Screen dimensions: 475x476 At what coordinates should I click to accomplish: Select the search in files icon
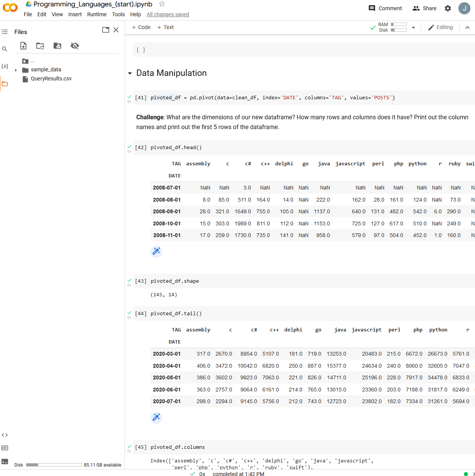(5, 49)
